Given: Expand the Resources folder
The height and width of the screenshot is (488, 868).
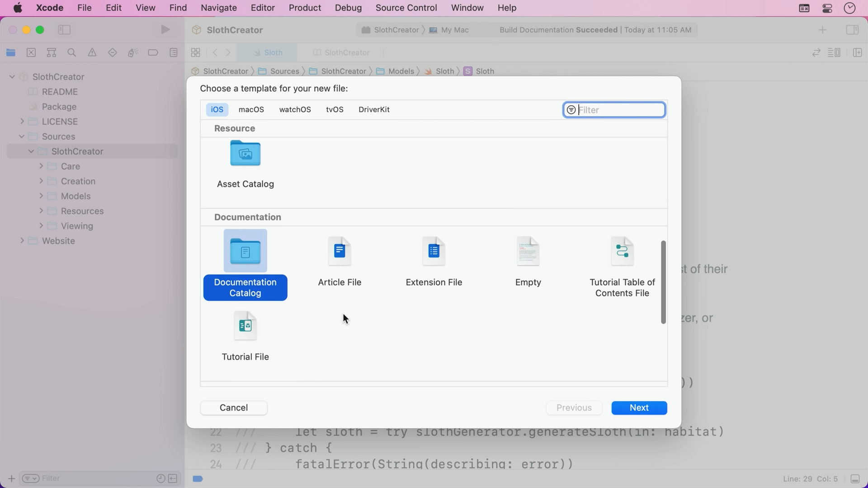Looking at the screenshot, I should 41,211.
